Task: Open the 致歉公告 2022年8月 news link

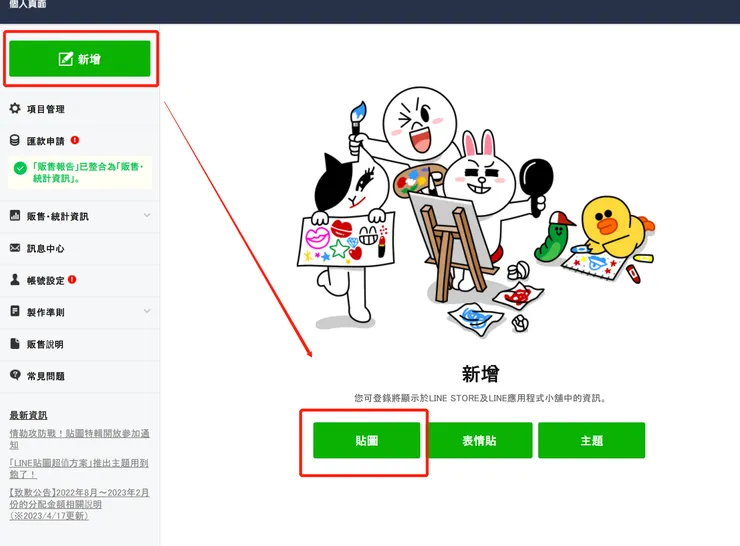Action: 79,504
